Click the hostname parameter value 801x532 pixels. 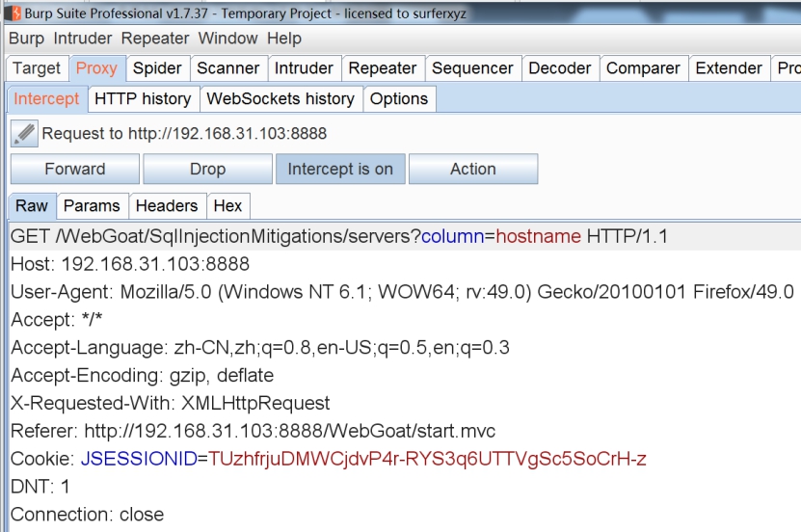tap(539, 236)
